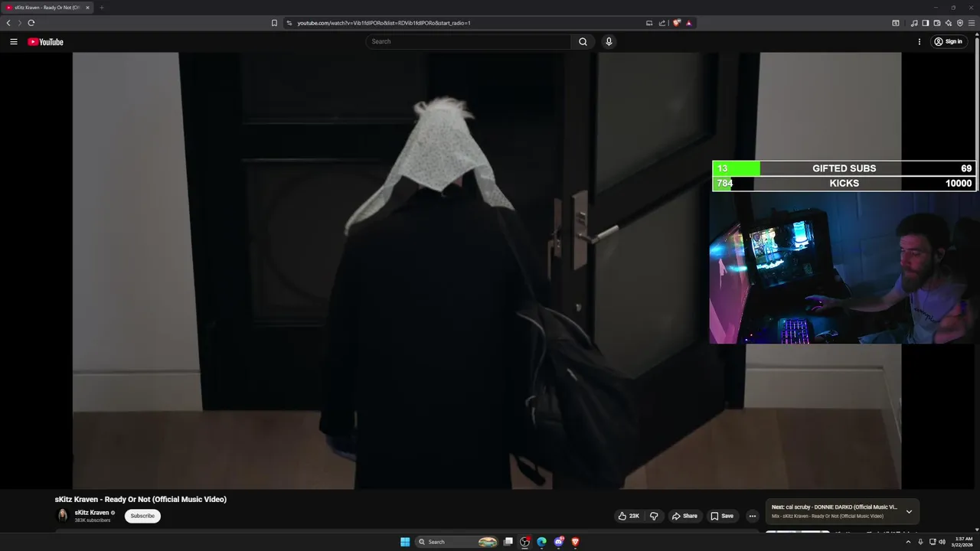Open Brave browser from the taskbar

click(575, 542)
